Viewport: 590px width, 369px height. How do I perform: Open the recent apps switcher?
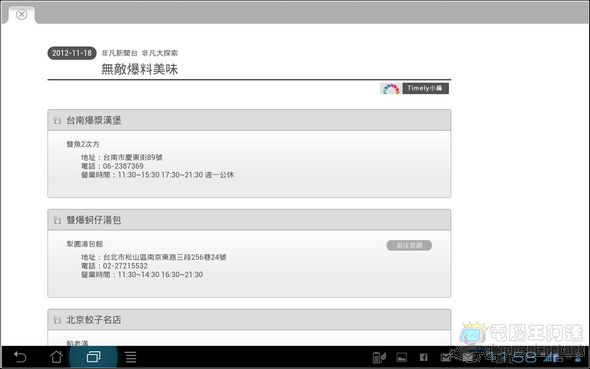coord(93,357)
